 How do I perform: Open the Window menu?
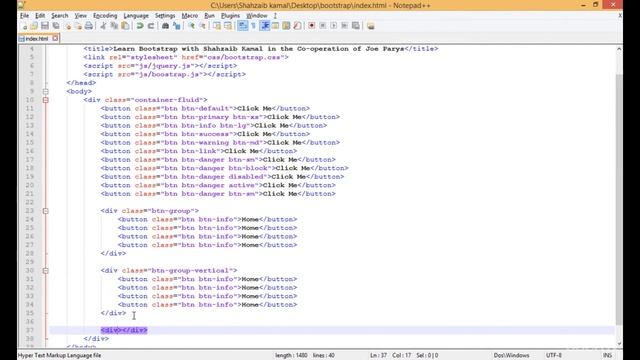click(257, 16)
